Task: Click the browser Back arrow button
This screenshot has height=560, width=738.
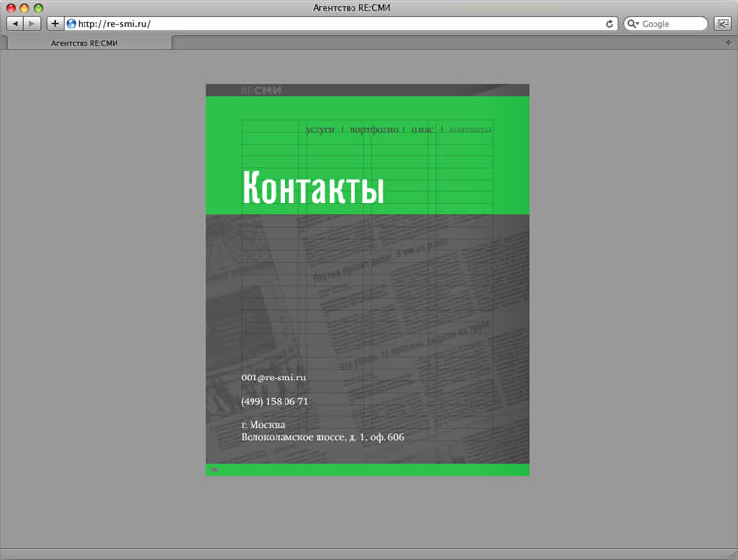Action: point(16,23)
